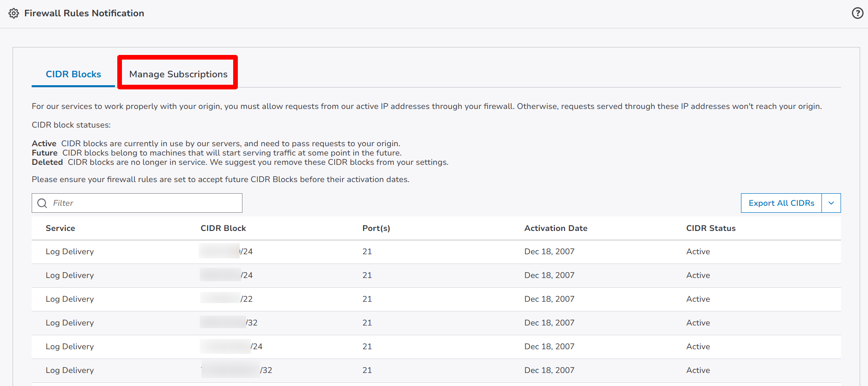Click the Port(s) column header
The width and height of the screenshot is (868, 386).
pyautogui.click(x=376, y=228)
